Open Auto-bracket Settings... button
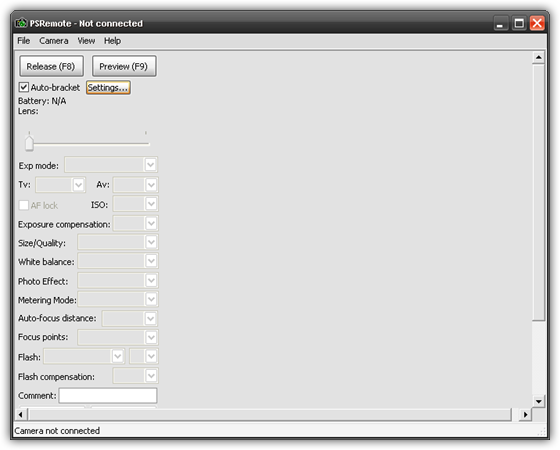Viewport: 560px width, 450px height. 108,88
